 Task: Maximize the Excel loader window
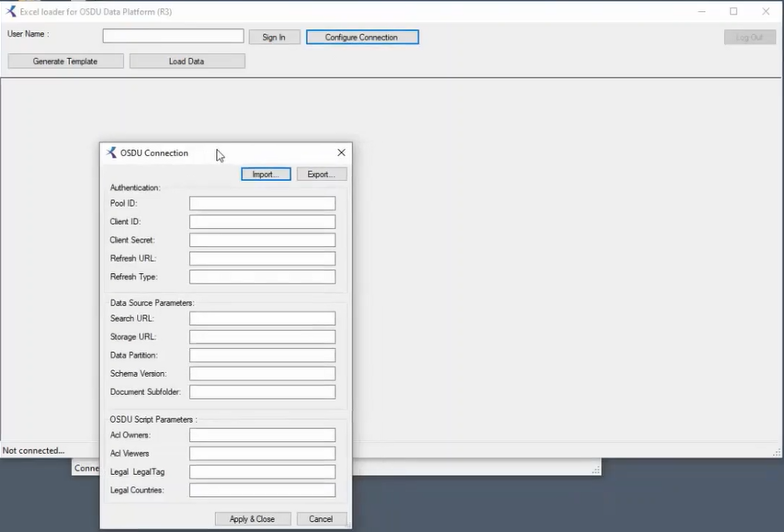[733, 11]
